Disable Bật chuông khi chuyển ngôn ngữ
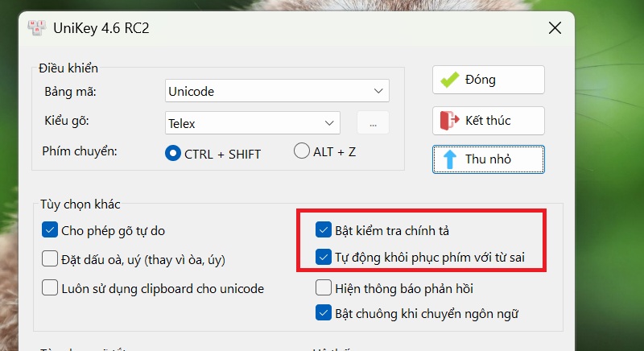Screen dimensions: 644x351 [x=324, y=313]
